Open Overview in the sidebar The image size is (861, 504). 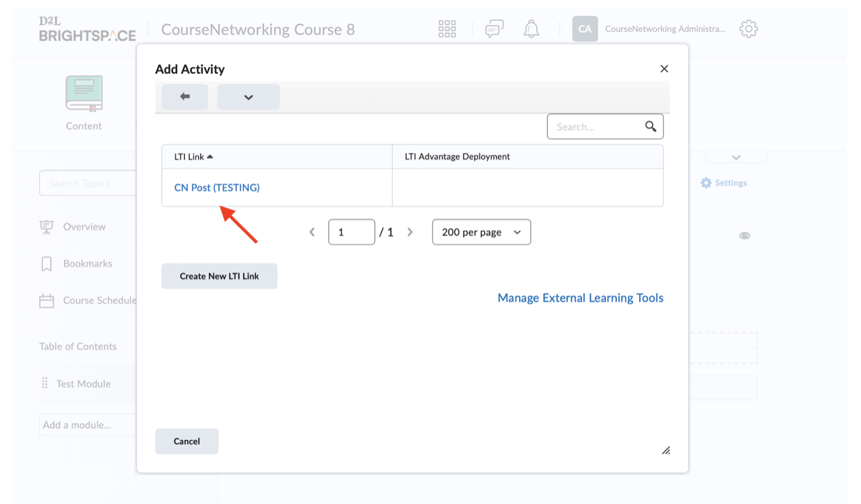coord(84,227)
